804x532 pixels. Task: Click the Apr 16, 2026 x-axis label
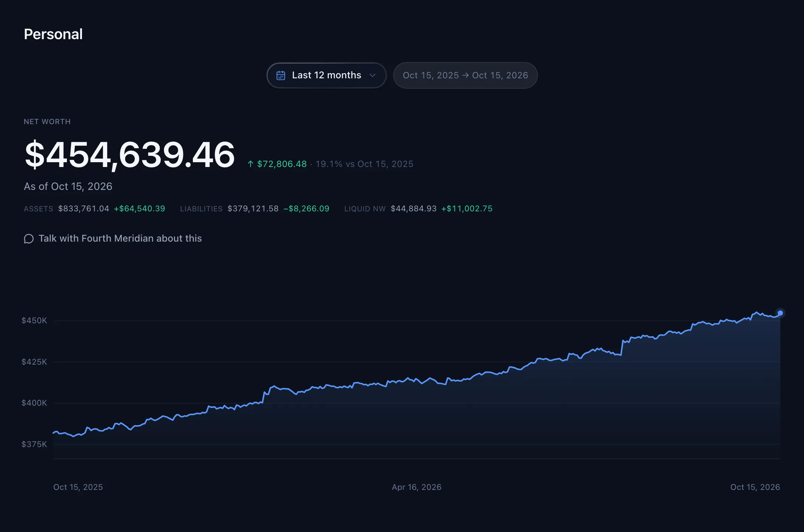(x=417, y=487)
